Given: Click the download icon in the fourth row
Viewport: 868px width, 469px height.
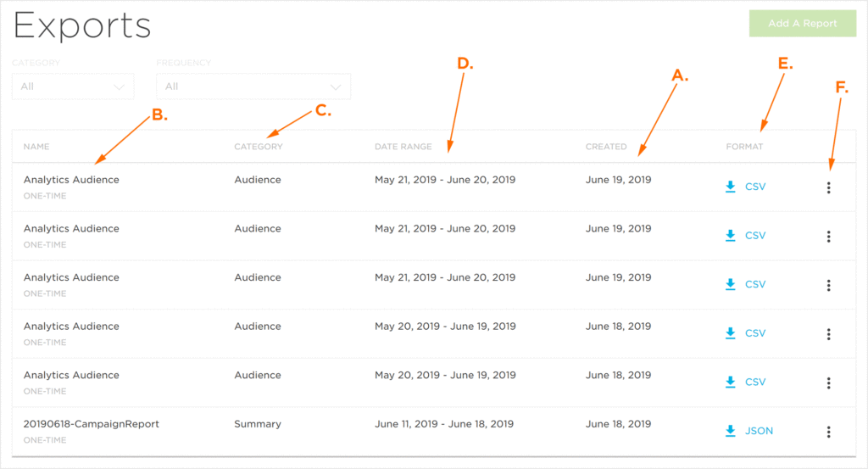Looking at the screenshot, I should [x=730, y=332].
